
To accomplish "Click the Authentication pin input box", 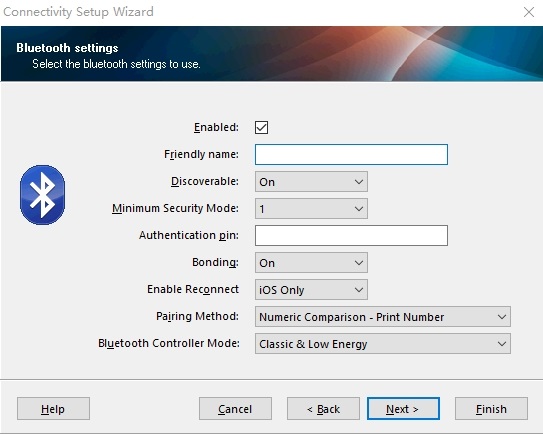I will [351, 236].
